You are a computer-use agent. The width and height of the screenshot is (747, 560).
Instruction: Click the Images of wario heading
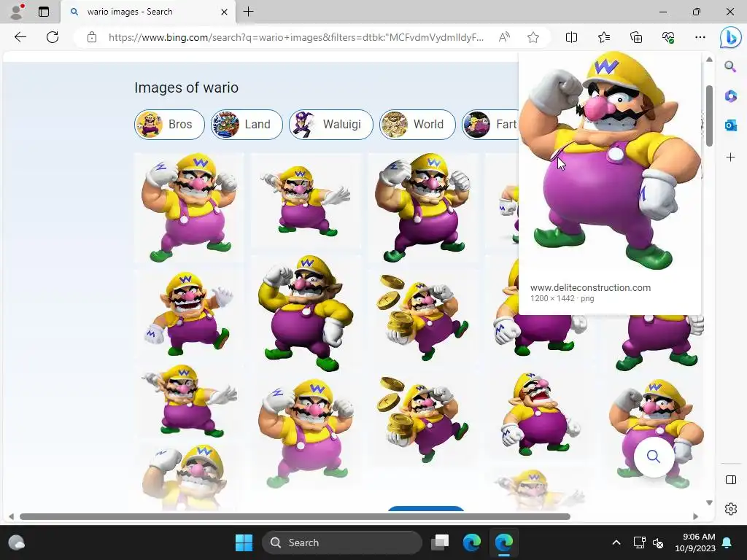coord(186,87)
